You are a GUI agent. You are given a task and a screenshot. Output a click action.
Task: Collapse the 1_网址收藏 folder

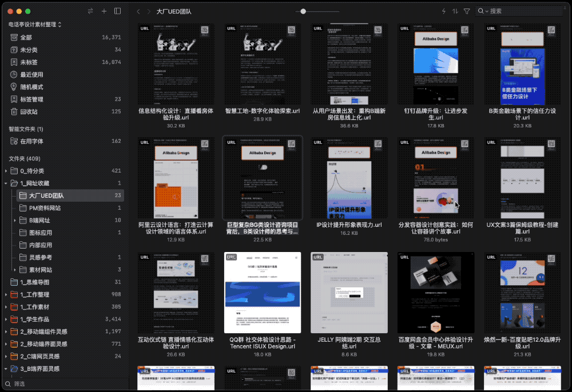coord(6,183)
